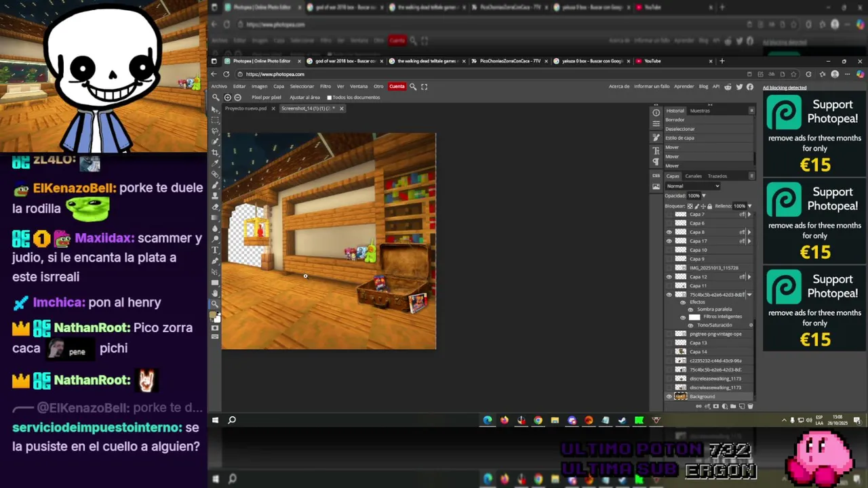Hide the Capa 17 layer
This screenshot has height=488, width=868.
pos(669,241)
